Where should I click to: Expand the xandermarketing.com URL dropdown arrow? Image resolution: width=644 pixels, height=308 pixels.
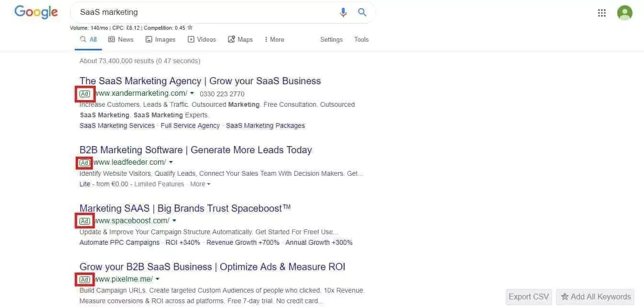(192, 93)
